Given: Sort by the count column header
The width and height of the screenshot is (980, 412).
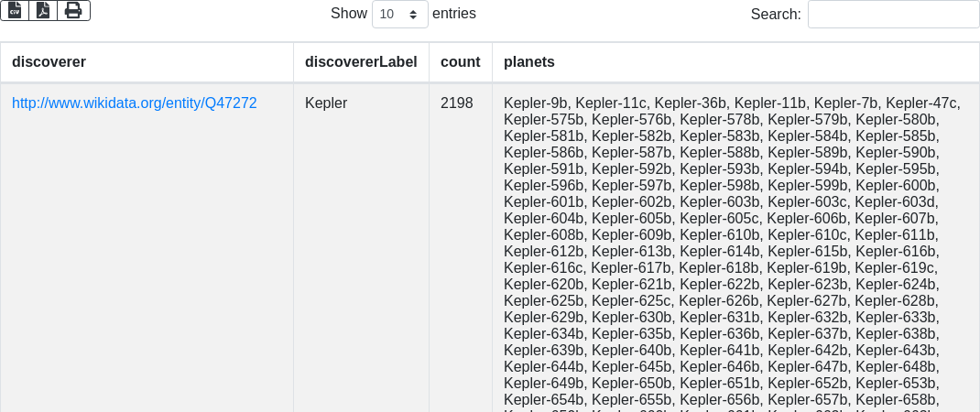Looking at the screenshot, I should click(x=460, y=62).
